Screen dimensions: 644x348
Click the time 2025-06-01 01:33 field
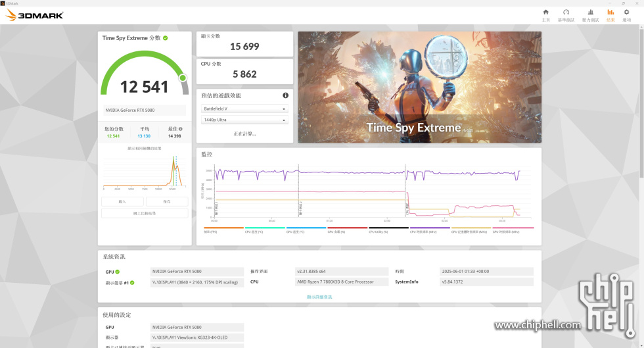pyautogui.click(x=487, y=272)
